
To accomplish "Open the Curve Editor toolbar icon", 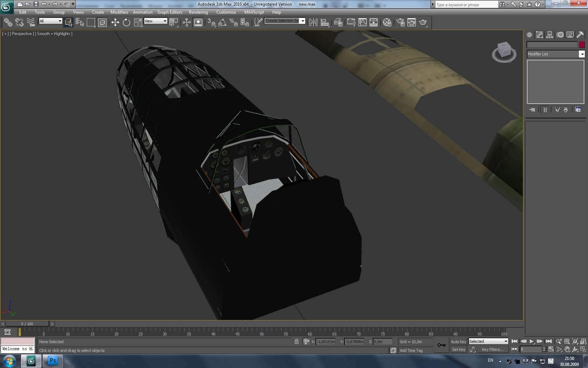I will (363, 22).
